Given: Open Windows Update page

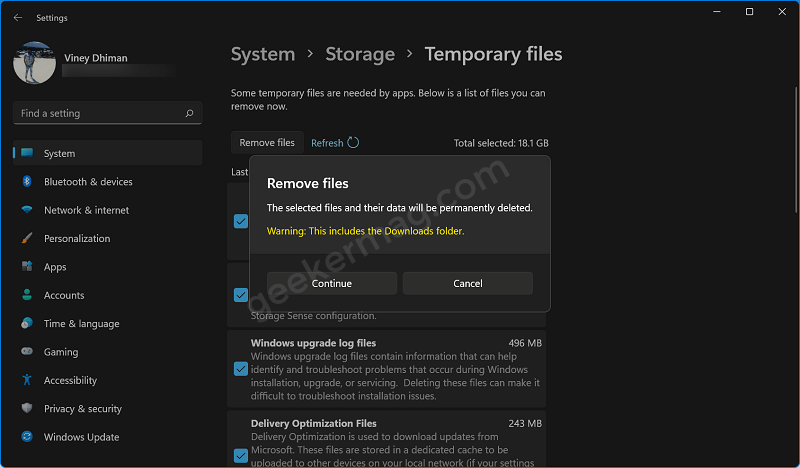Looking at the screenshot, I should (82, 437).
